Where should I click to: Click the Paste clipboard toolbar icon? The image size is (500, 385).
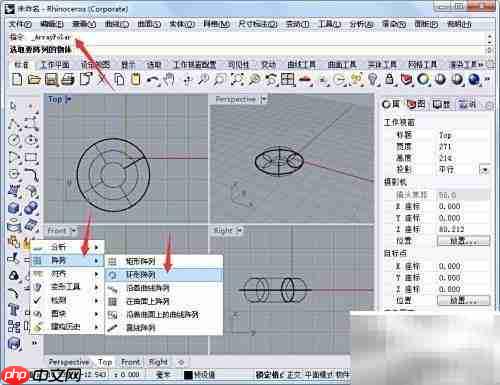pos(136,80)
